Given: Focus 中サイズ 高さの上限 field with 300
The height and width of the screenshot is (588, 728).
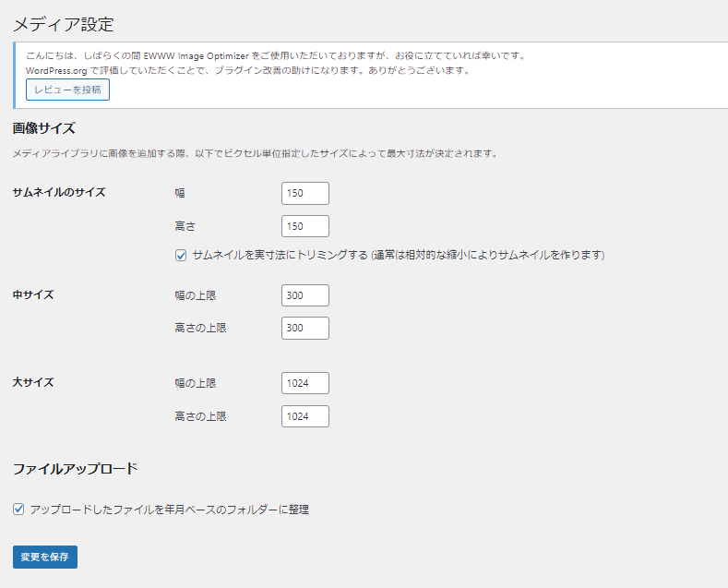Looking at the screenshot, I should pos(305,328).
